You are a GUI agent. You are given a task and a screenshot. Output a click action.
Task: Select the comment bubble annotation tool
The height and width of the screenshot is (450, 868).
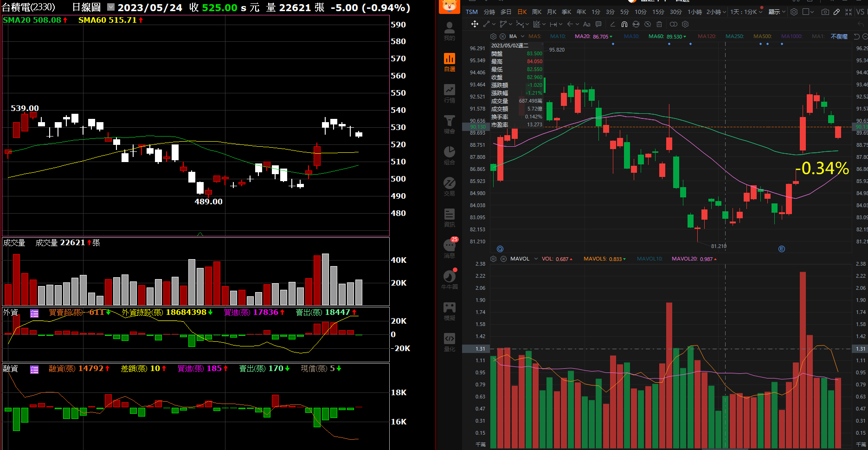click(598, 24)
